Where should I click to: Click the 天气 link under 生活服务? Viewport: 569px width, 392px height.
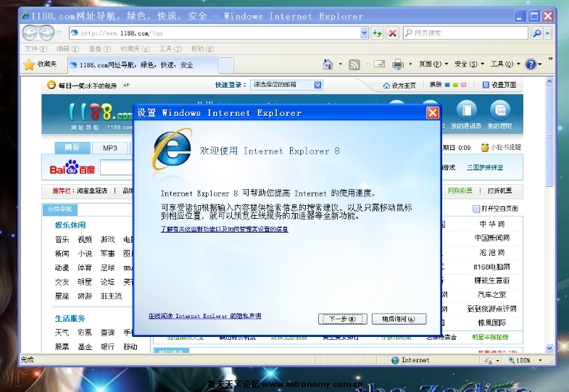click(62, 333)
